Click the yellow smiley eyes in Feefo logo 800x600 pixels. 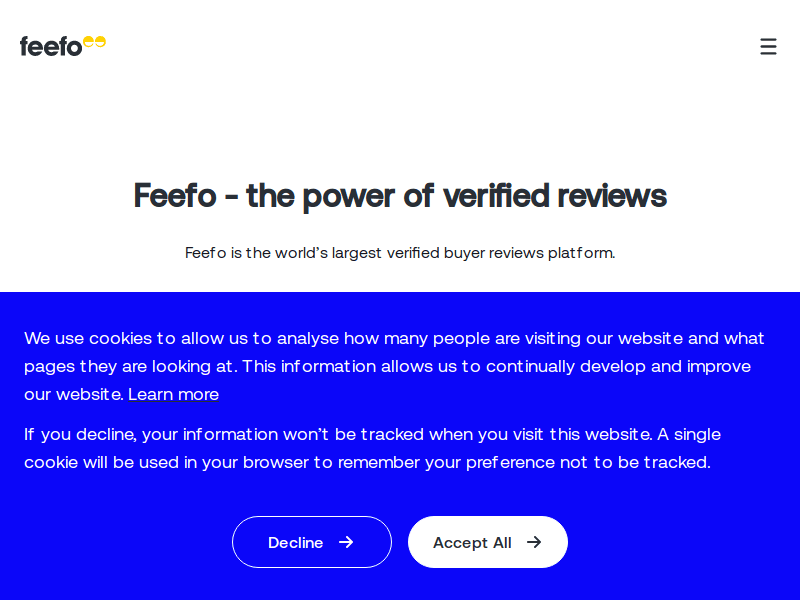92,40
